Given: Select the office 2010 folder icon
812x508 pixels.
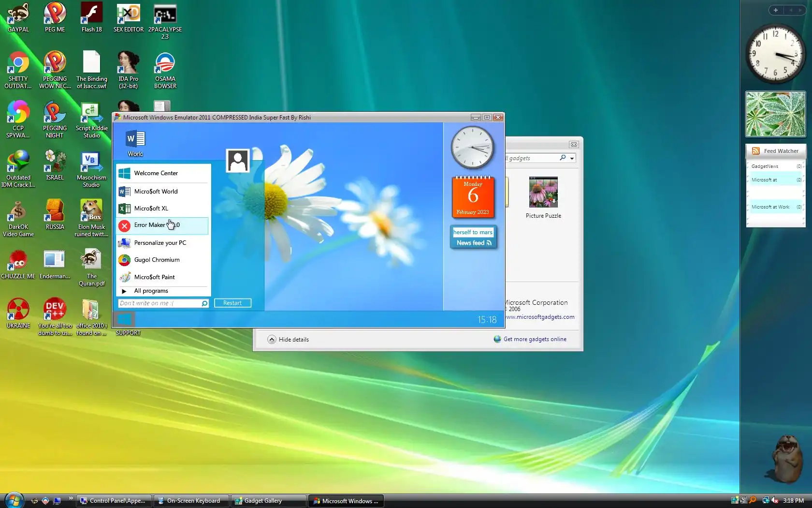Looking at the screenshot, I should tap(91, 317).
